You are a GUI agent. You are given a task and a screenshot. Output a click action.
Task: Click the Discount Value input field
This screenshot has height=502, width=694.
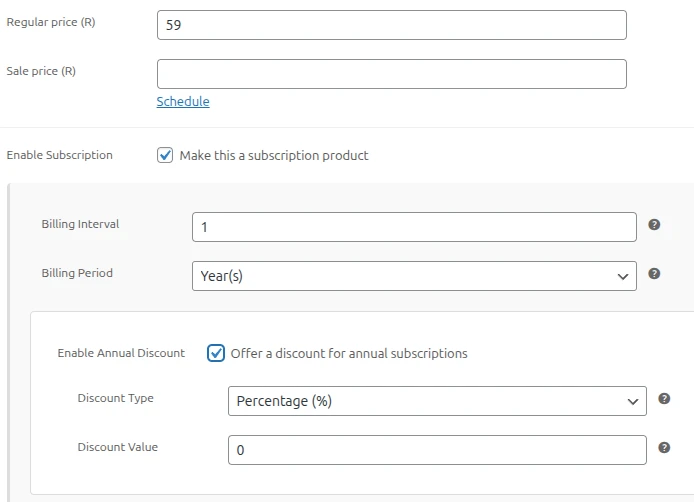[x=437, y=450]
